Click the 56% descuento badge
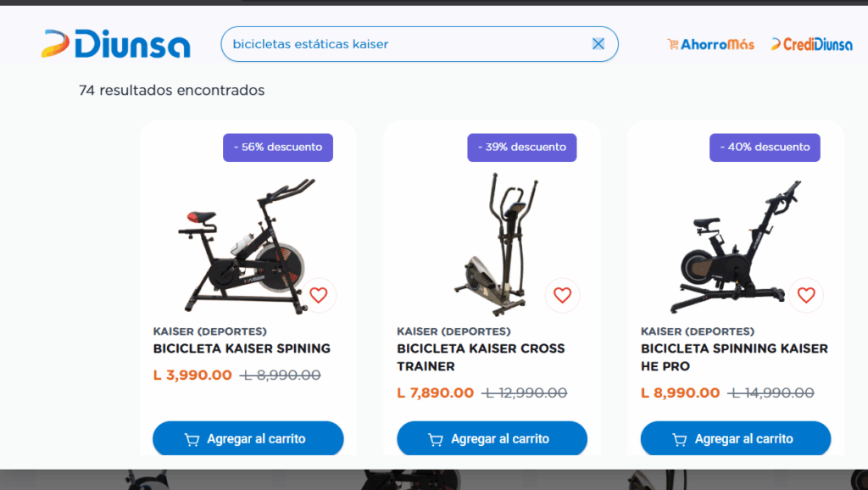This screenshot has height=490, width=868. tap(278, 148)
